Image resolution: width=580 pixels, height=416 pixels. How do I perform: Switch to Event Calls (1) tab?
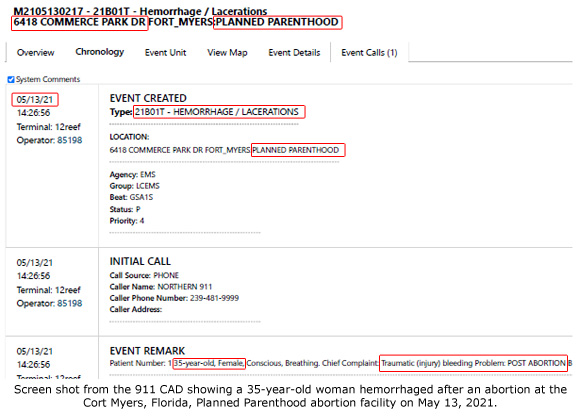coord(369,53)
